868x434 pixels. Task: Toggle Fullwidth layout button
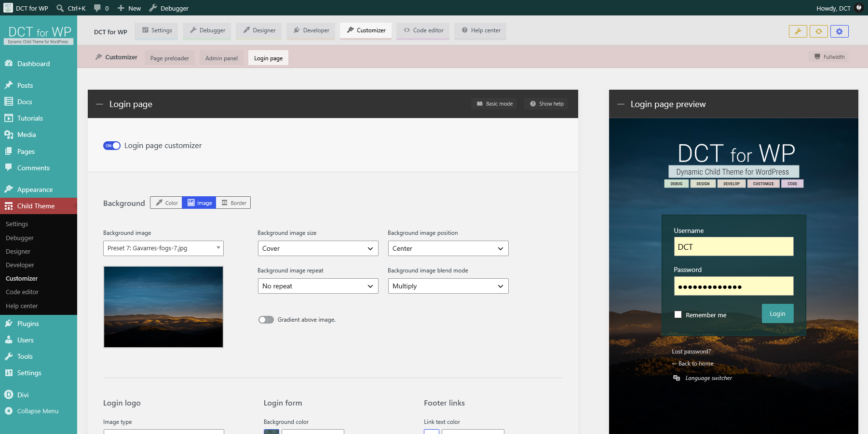tap(829, 57)
